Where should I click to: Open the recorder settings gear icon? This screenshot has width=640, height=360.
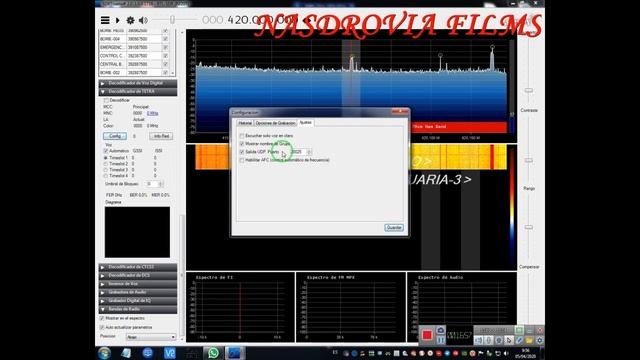(540, 340)
